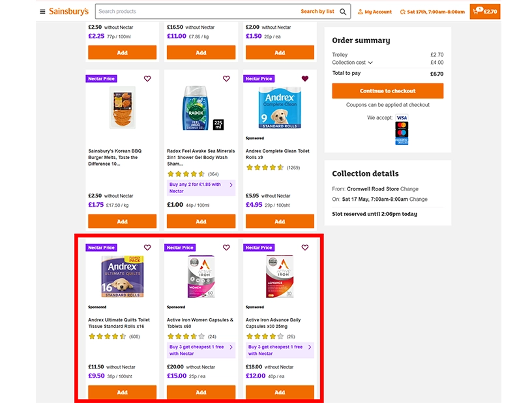Click the slot clock icon next to Sat 17th
Image resolution: width=532 pixels, height=403 pixels.
[x=402, y=11]
